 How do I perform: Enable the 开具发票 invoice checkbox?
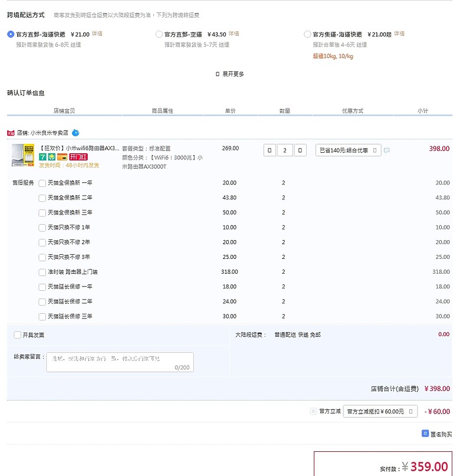coord(17,335)
